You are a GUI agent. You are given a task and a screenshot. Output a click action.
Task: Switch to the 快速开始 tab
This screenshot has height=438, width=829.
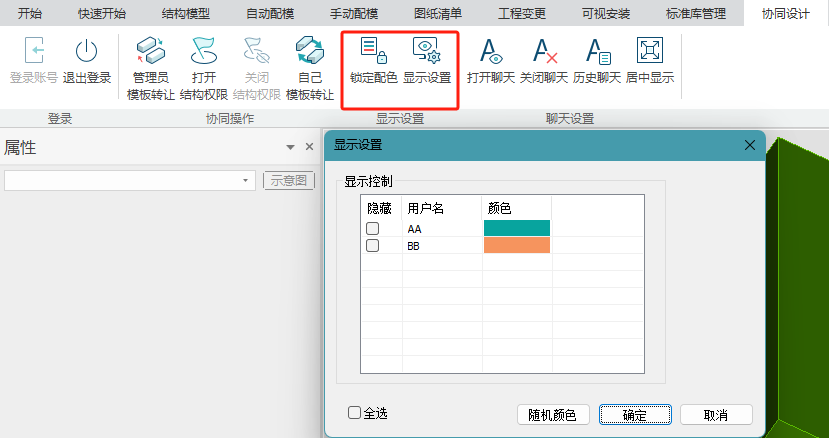pos(102,13)
